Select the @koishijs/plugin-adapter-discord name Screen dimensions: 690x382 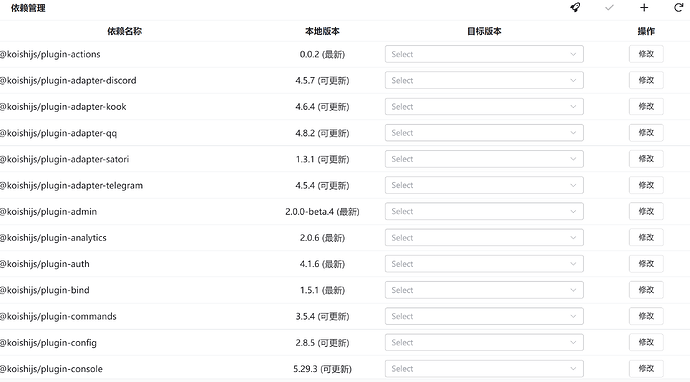pos(68,81)
